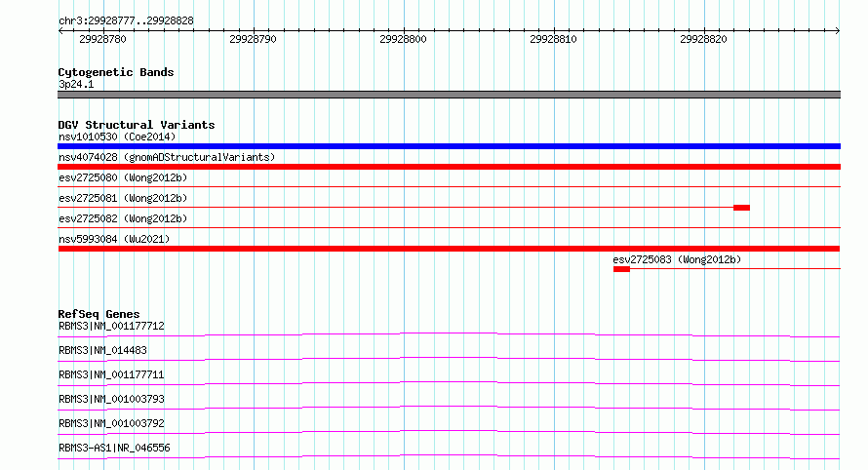Click the 29928780 ruler position label

[103, 39]
